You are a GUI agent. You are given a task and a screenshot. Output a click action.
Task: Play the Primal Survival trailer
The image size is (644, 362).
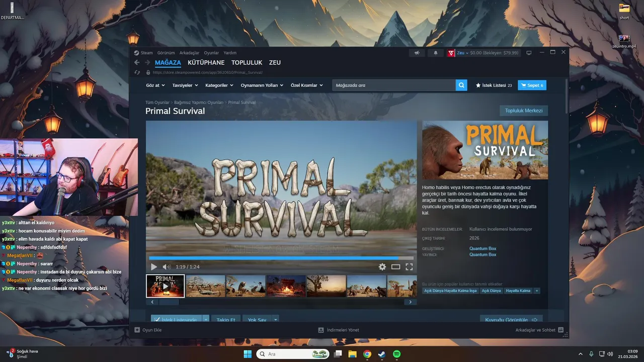(154, 267)
